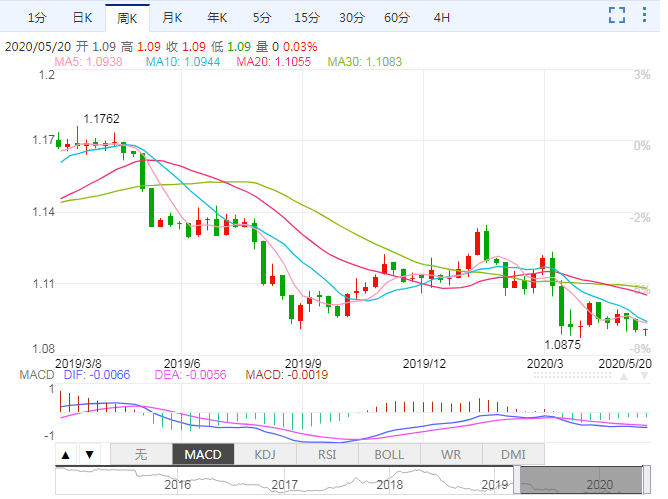Switch to 4H chart interval
The height and width of the screenshot is (499, 668).
441,18
